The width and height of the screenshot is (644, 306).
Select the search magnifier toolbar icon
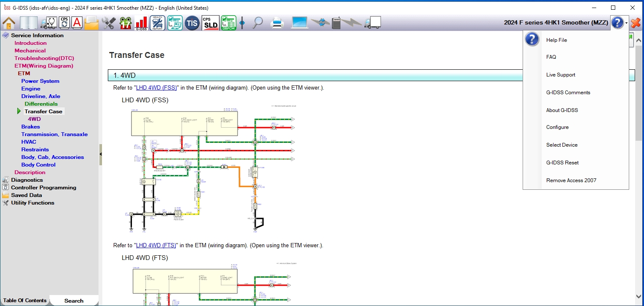[258, 23]
